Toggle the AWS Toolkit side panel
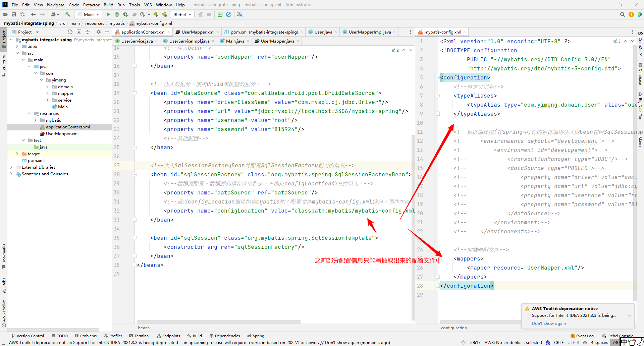Image resolution: width=644 pixels, height=346 pixels. tap(4, 313)
